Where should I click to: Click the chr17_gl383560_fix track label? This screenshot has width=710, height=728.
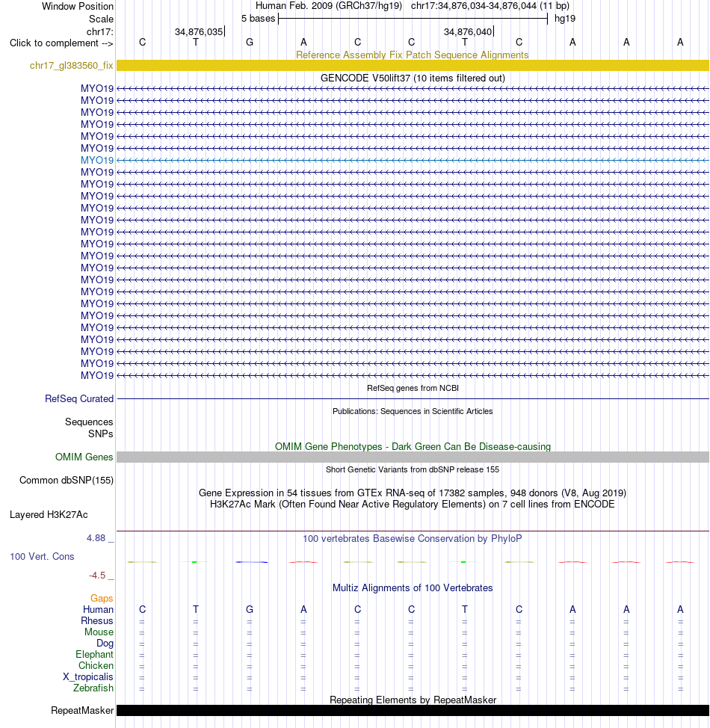click(71, 66)
